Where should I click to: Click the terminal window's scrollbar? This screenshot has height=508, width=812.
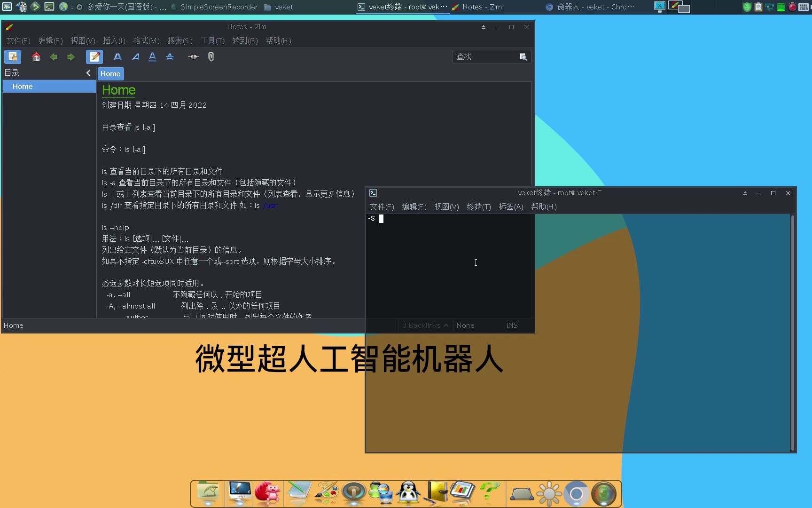[793, 333]
